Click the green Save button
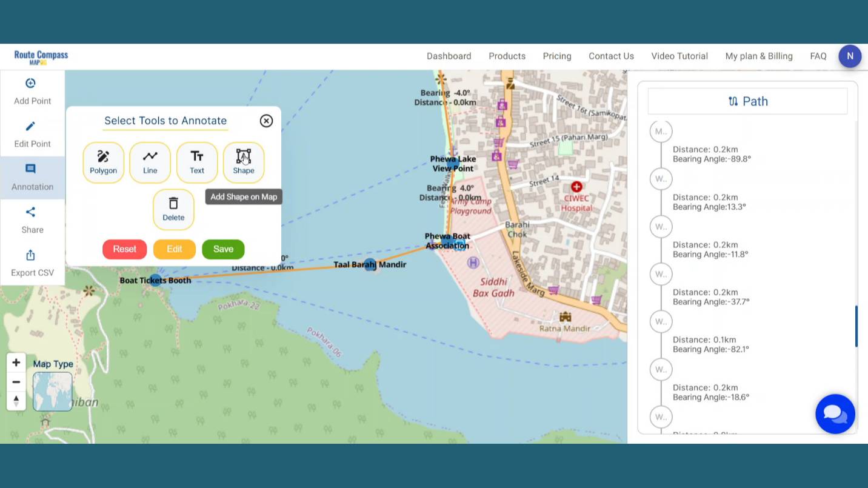Viewport: 868px width, 488px height. click(x=223, y=249)
